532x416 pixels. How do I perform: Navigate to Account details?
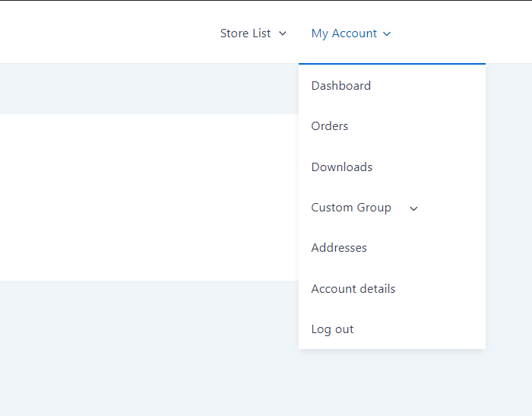tap(353, 289)
